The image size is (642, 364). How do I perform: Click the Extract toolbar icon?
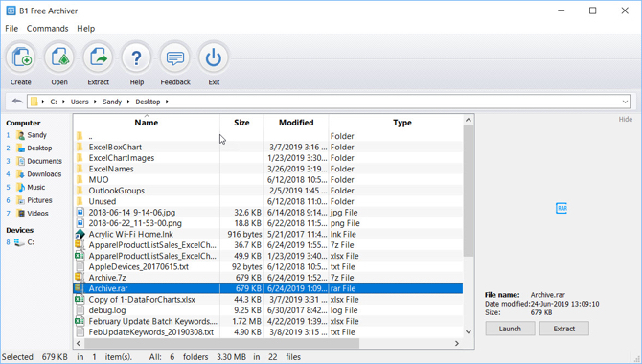click(x=99, y=57)
